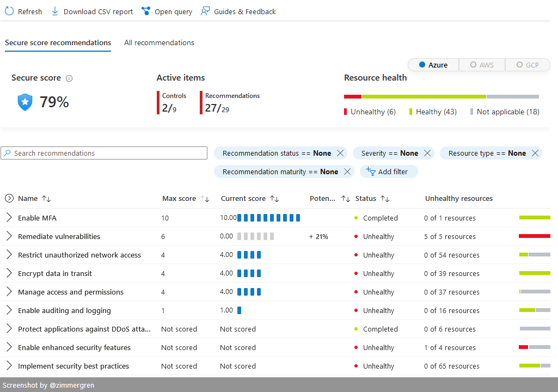Expand the Remediate vulnerabilities row
The height and width of the screenshot is (392, 558).
pyautogui.click(x=9, y=236)
